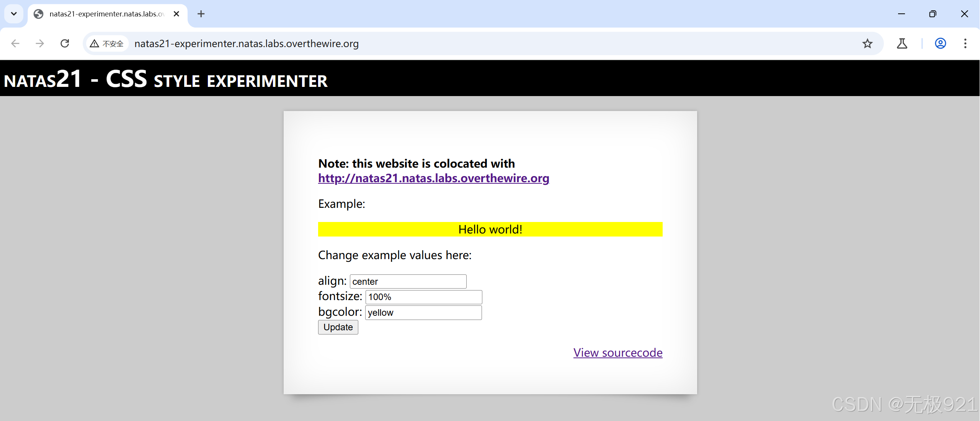This screenshot has width=980, height=421.
Task: Focus the fontsize input field
Action: 423,297
